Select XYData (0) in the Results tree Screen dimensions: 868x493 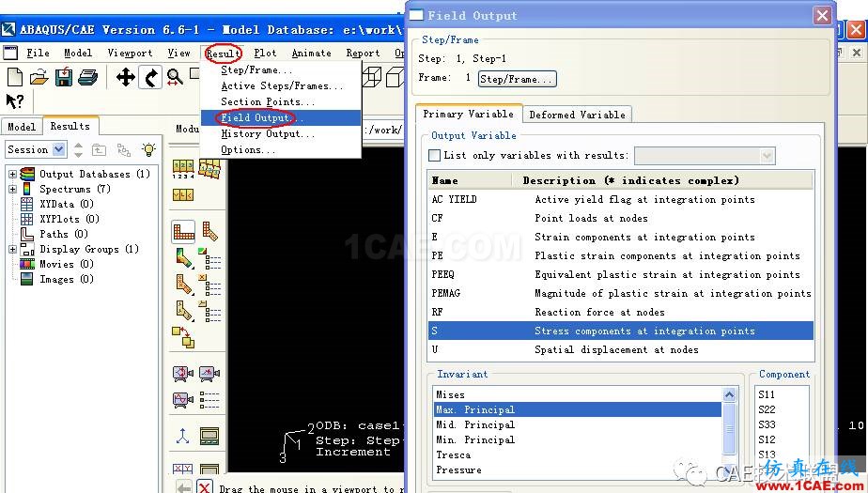67,204
